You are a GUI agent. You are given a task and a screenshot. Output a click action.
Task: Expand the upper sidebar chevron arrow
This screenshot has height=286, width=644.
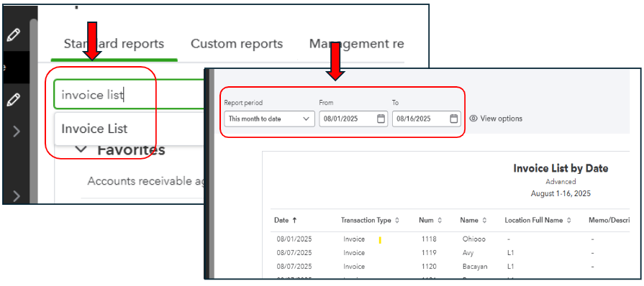coord(17,132)
